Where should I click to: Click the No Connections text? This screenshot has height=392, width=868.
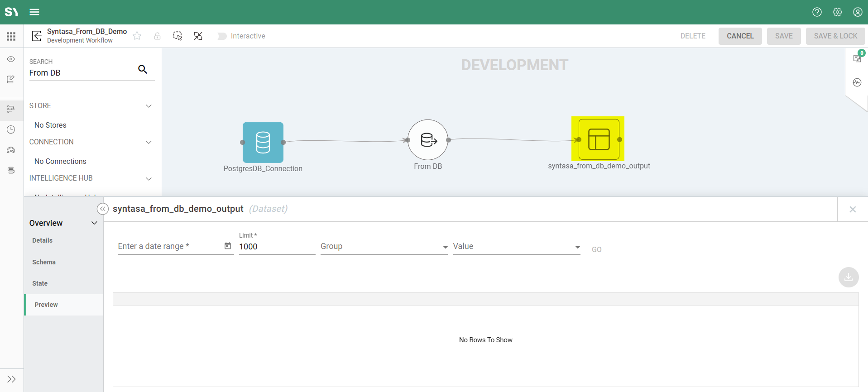coord(60,161)
